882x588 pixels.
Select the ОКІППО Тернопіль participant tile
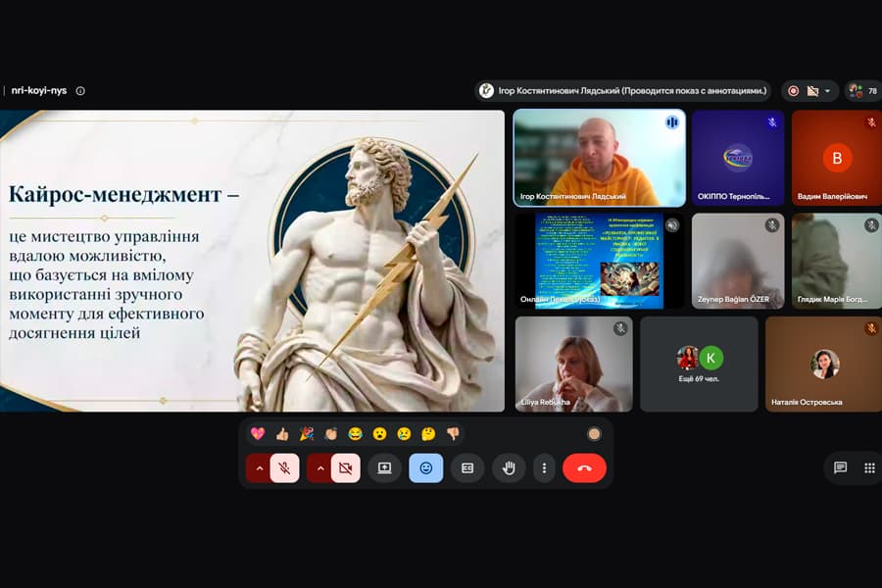(738, 158)
